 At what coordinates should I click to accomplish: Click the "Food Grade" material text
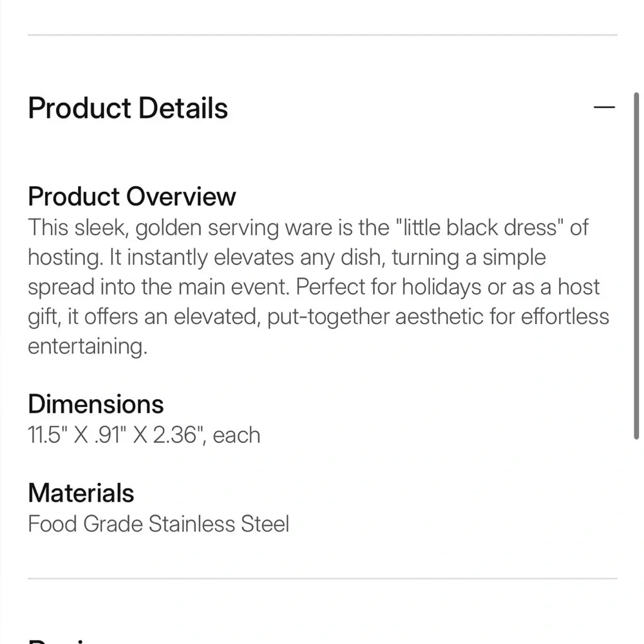click(85, 524)
